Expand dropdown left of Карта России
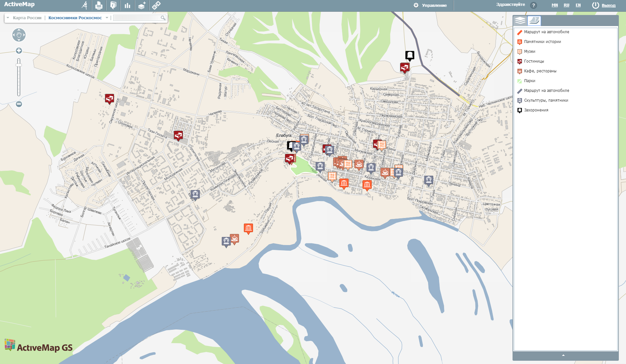 [8, 18]
